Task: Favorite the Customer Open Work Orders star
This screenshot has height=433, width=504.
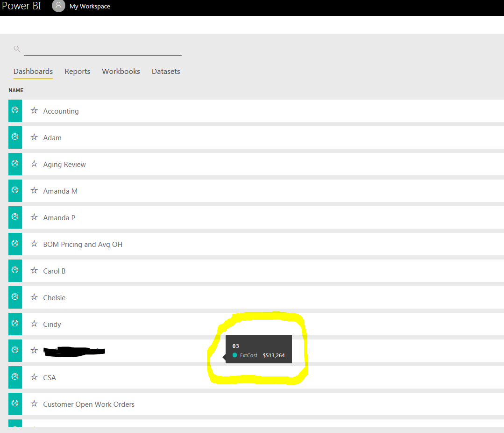Action: tap(34, 404)
